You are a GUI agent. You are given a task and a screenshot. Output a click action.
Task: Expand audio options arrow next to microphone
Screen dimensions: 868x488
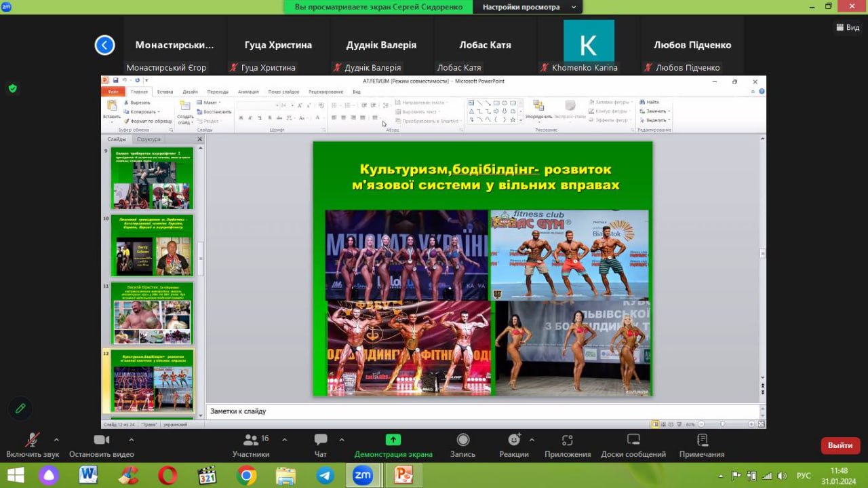[56, 439]
